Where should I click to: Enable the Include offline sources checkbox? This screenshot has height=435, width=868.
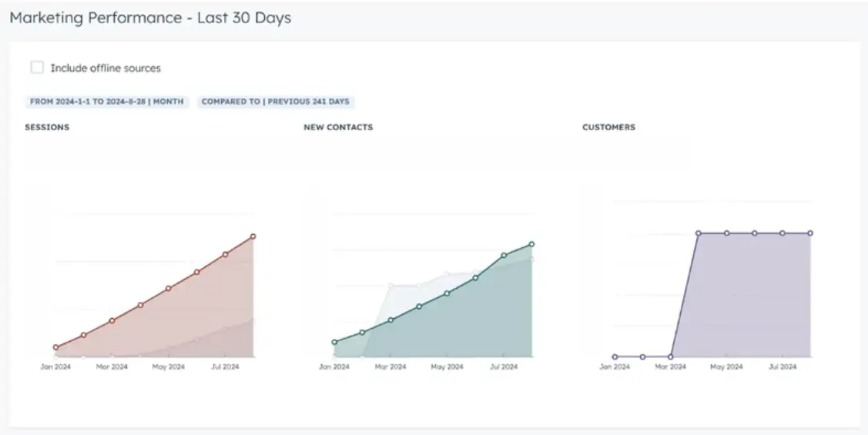point(37,68)
